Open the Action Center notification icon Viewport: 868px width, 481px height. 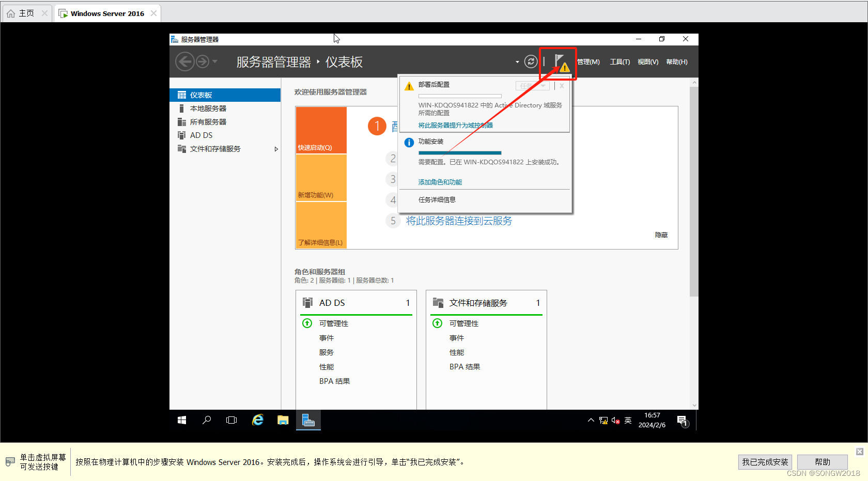pyautogui.click(x=683, y=421)
